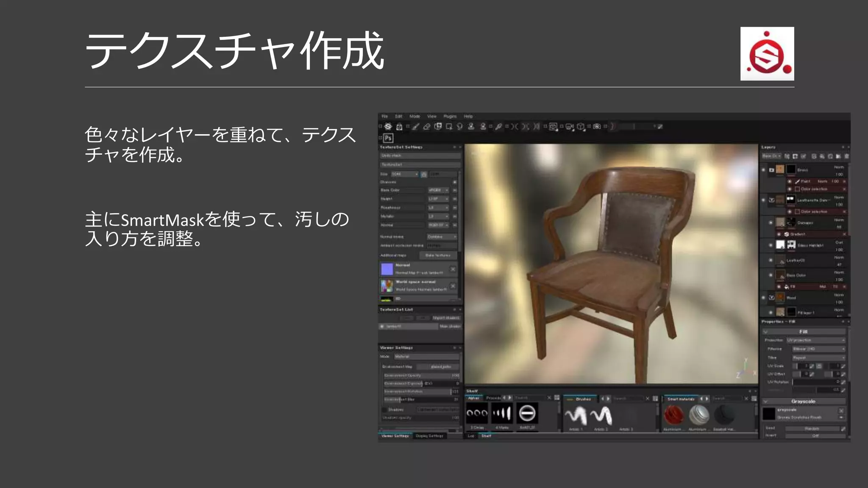Adjust the Environment Opacity slider
The height and width of the screenshot is (488, 868).
[421, 375]
